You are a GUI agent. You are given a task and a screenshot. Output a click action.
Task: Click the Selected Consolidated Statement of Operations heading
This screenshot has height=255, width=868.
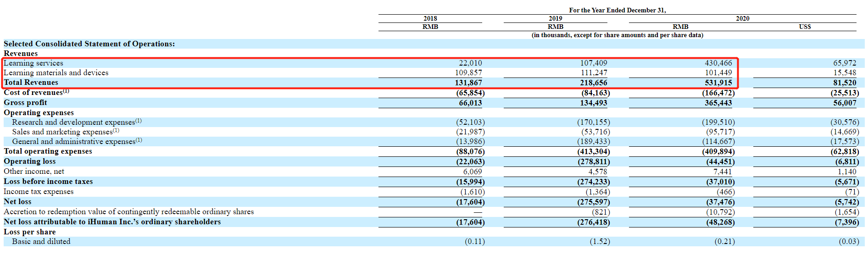coord(89,44)
